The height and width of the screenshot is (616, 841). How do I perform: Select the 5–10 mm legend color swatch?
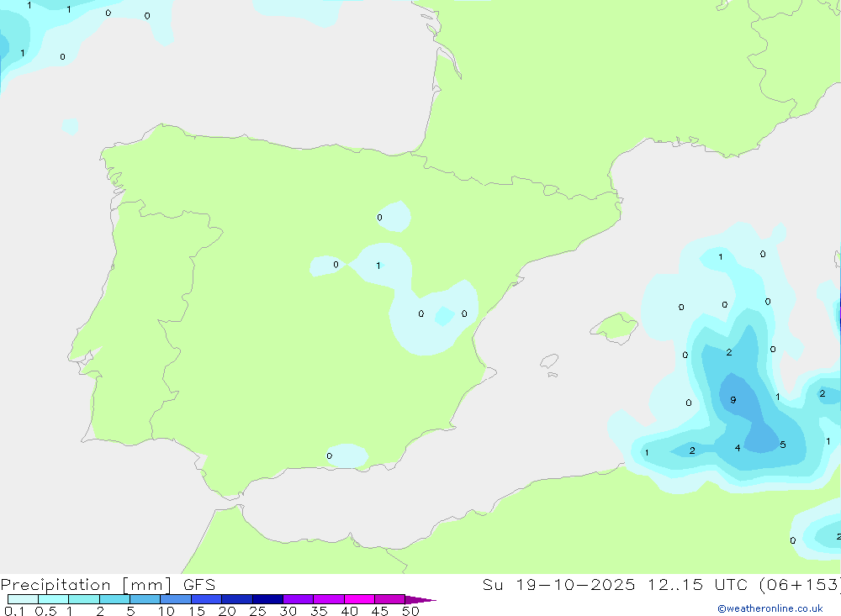click(145, 599)
